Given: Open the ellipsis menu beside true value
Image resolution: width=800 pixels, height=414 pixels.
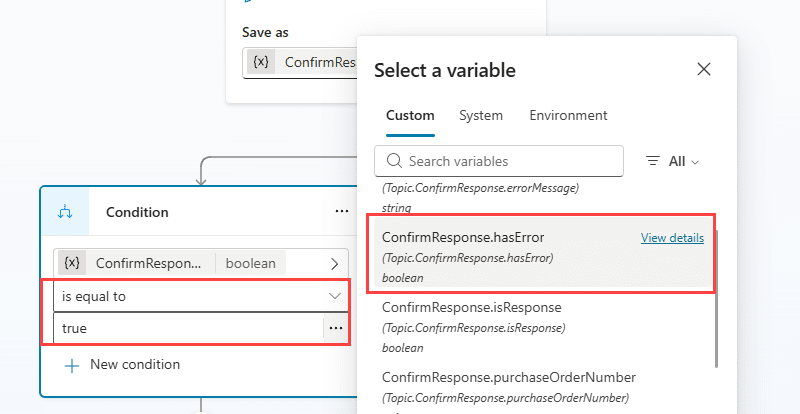Looking at the screenshot, I should click(x=336, y=328).
